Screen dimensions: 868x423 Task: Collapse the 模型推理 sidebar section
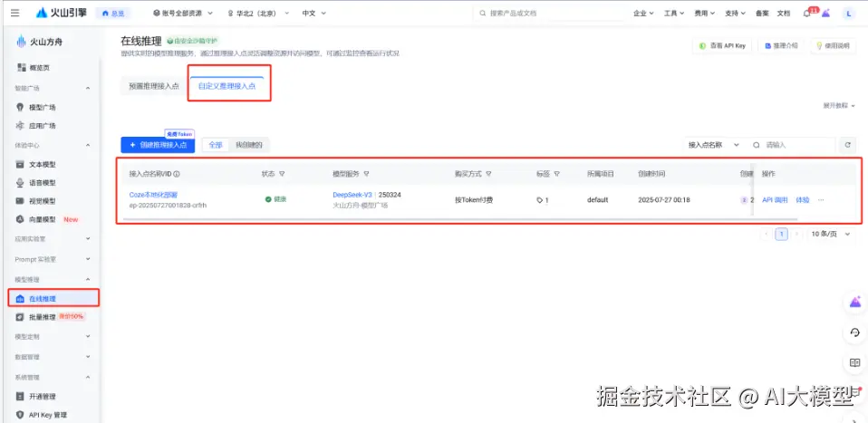point(88,279)
